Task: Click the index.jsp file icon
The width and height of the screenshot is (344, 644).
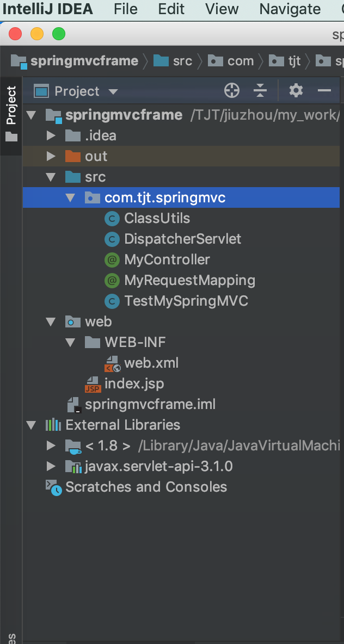Action: tap(93, 385)
